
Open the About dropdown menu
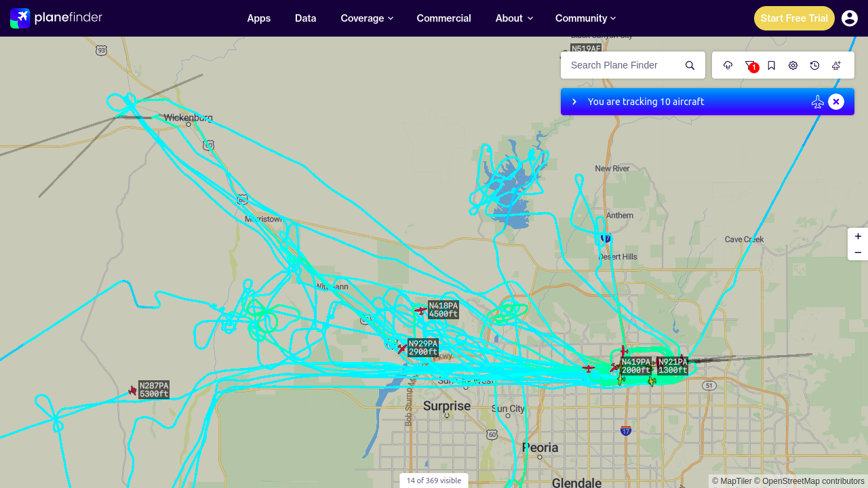tap(514, 18)
